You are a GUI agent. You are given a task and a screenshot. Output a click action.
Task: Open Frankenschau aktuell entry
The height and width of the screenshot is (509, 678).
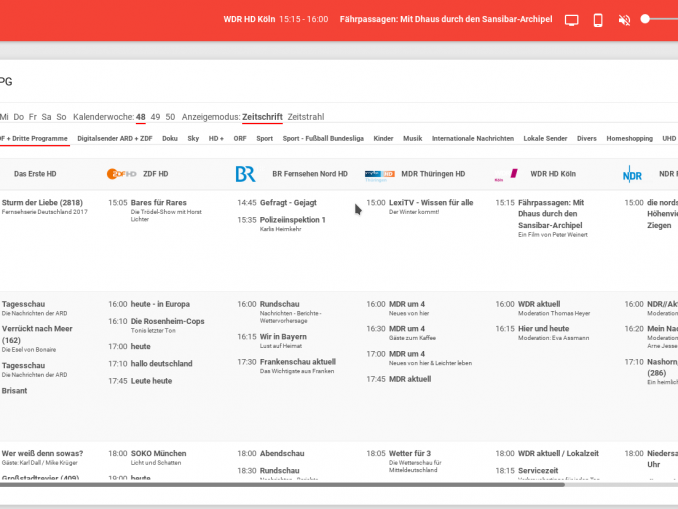coord(298,362)
